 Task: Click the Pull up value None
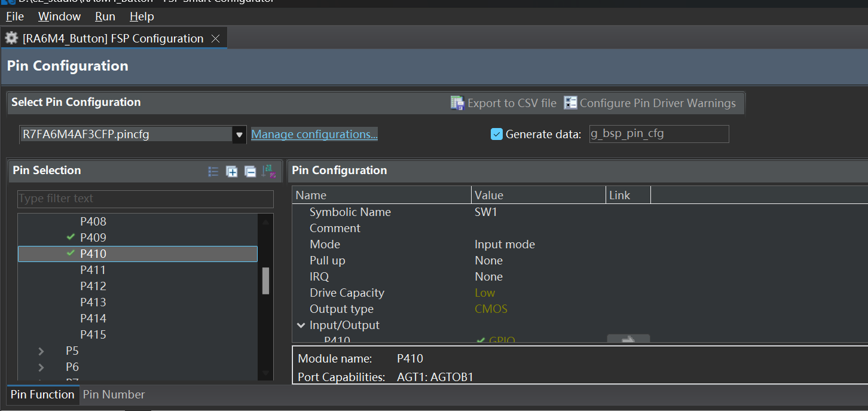pyautogui.click(x=488, y=261)
